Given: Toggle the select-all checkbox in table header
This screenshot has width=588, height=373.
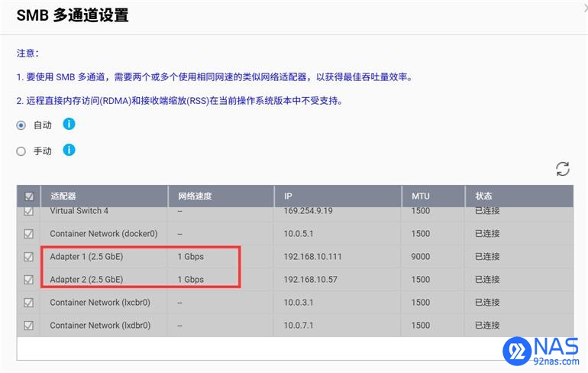Looking at the screenshot, I should coord(29,196).
